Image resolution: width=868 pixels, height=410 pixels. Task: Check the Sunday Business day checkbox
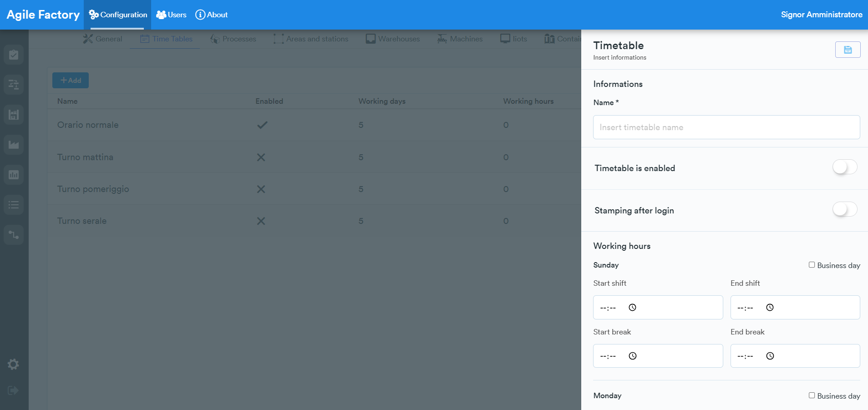pos(812,265)
